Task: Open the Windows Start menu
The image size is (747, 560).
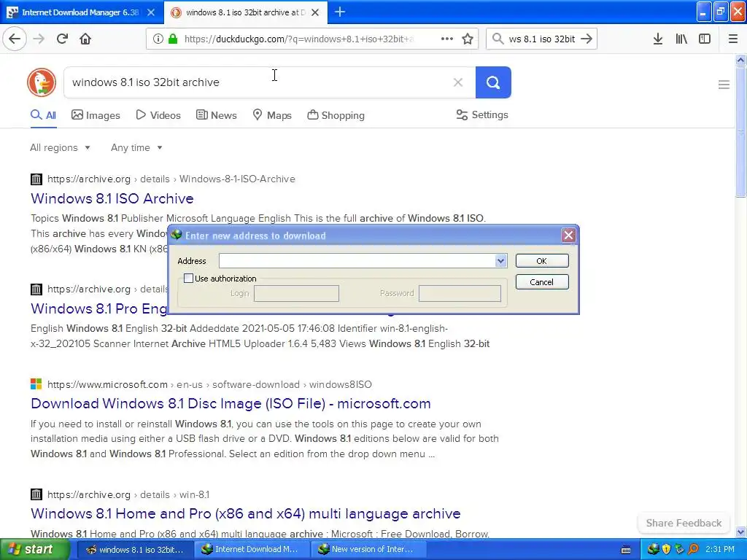Action: coord(34,549)
